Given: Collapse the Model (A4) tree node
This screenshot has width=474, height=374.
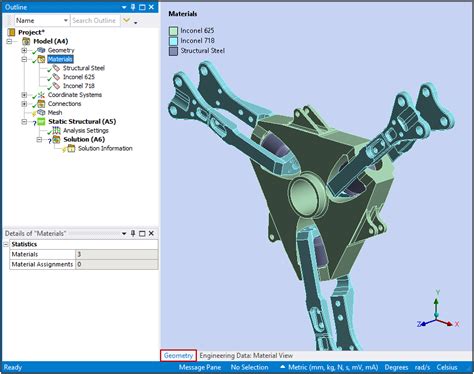Looking at the screenshot, I should point(9,41).
